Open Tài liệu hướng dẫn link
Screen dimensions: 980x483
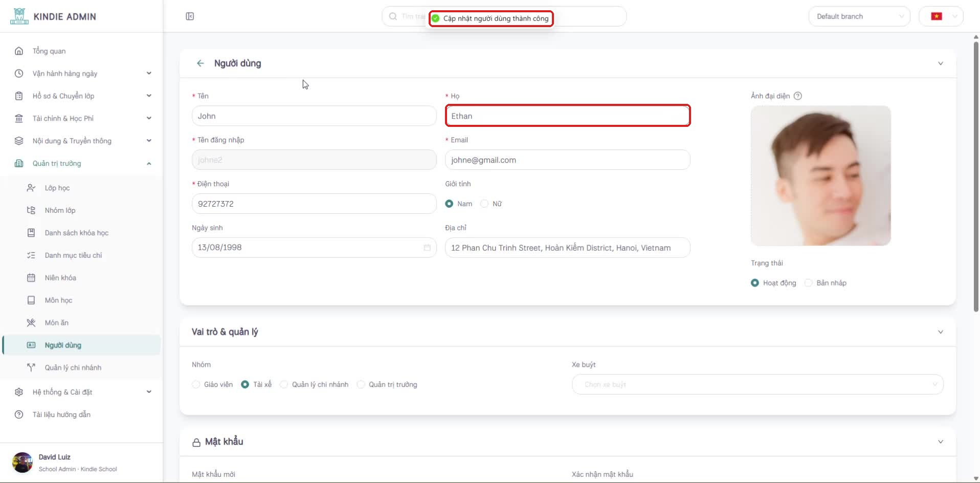pos(82,414)
